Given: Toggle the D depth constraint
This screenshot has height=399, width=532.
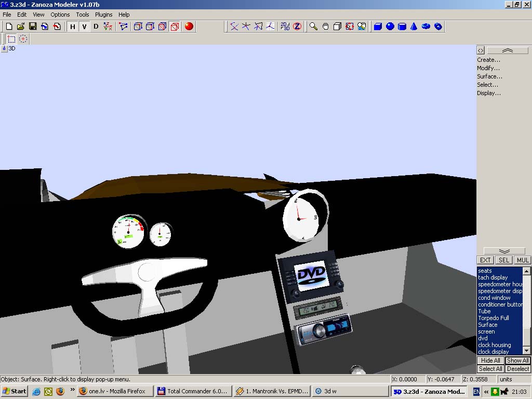Looking at the screenshot, I should tap(96, 26).
